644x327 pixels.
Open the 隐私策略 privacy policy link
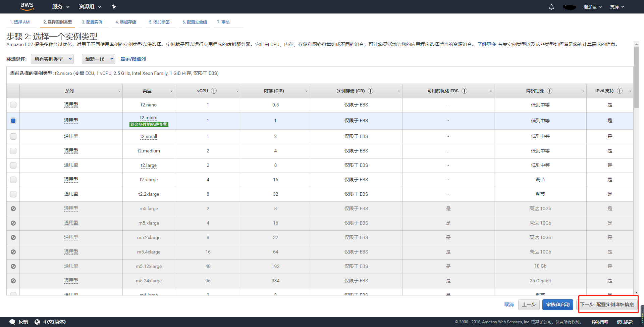[x=600, y=322]
